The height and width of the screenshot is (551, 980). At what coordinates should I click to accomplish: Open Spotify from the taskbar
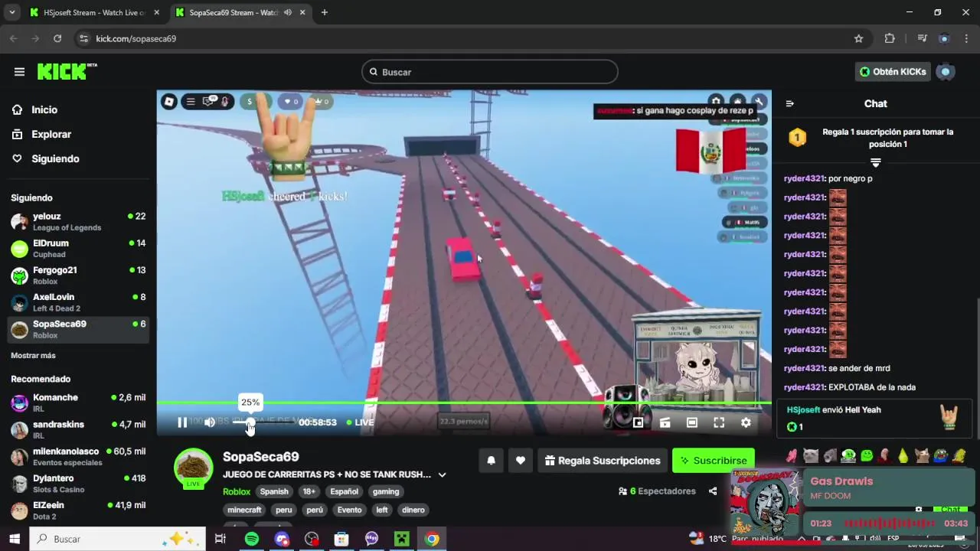(252, 539)
